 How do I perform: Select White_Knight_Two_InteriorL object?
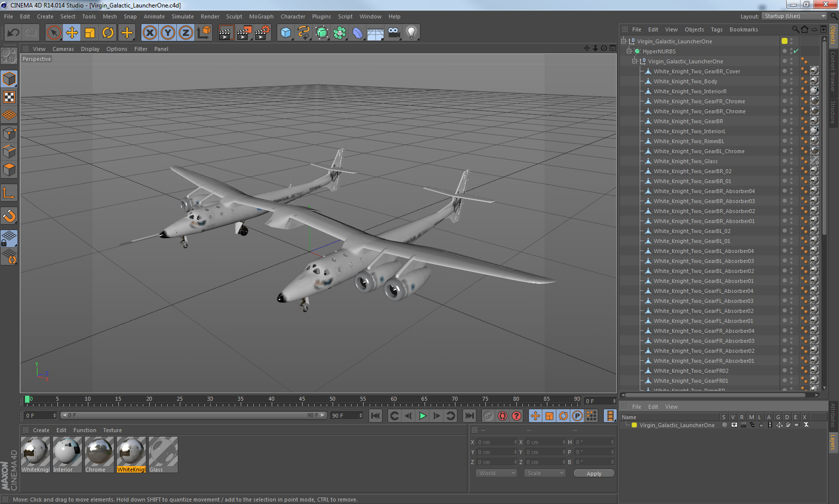(689, 131)
